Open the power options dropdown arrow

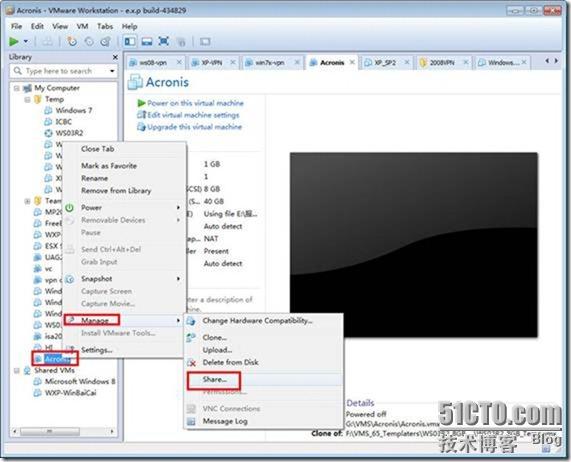click(x=26, y=42)
